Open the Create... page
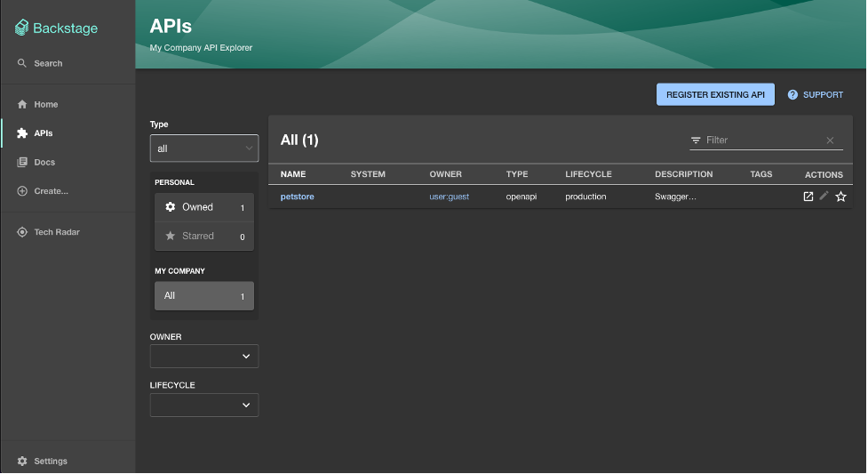The height and width of the screenshot is (474, 868). tap(43, 190)
